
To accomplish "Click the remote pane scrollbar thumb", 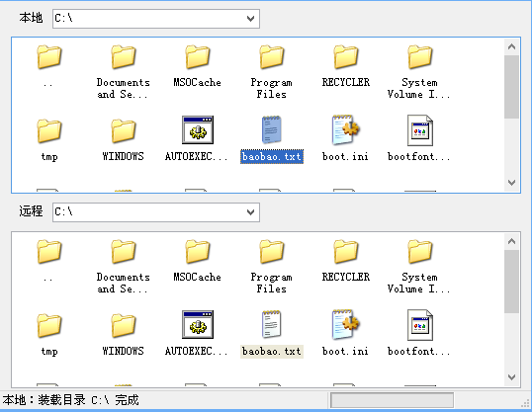I will click(511, 282).
